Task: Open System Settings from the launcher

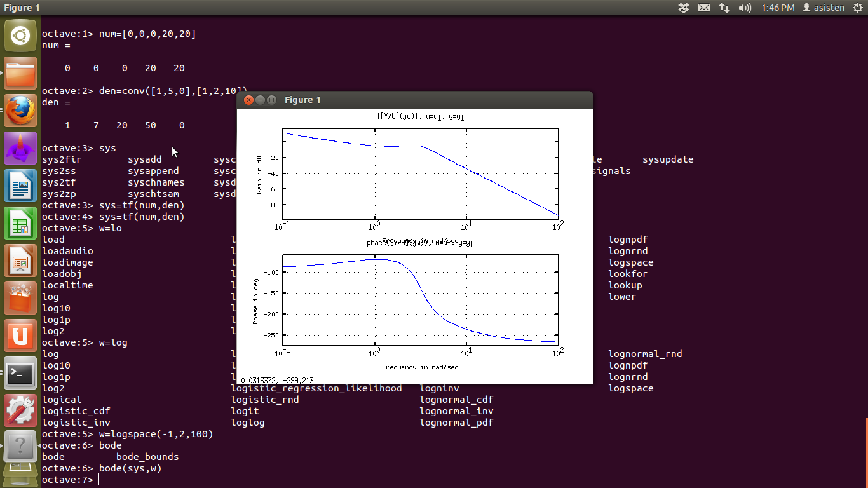Action: point(20,410)
